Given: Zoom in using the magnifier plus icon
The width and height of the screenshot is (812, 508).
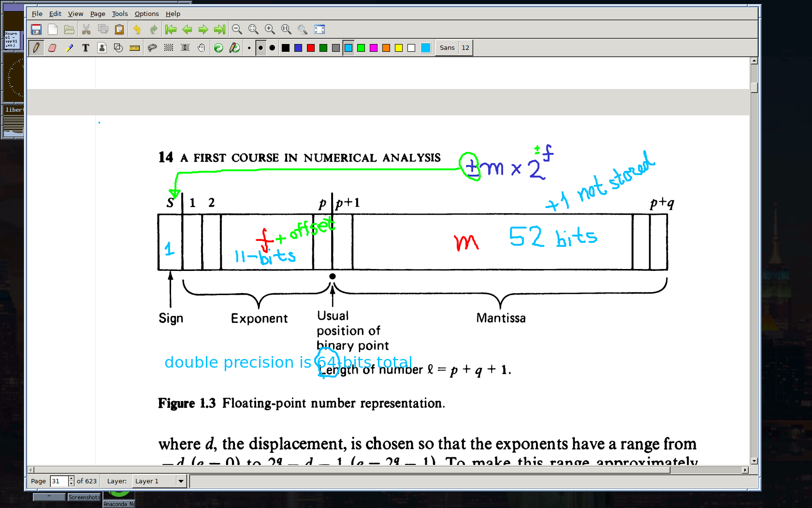Looking at the screenshot, I should point(270,30).
